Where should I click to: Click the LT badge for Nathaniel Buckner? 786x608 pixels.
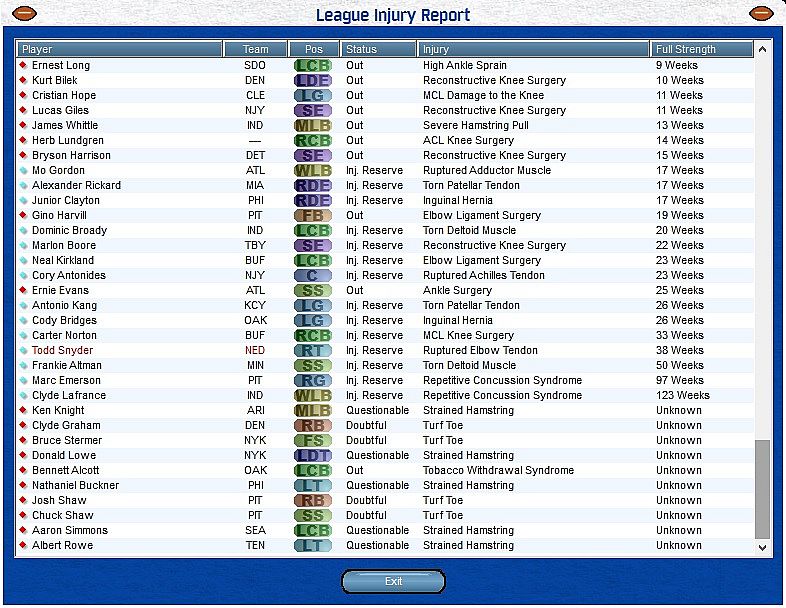coord(313,486)
